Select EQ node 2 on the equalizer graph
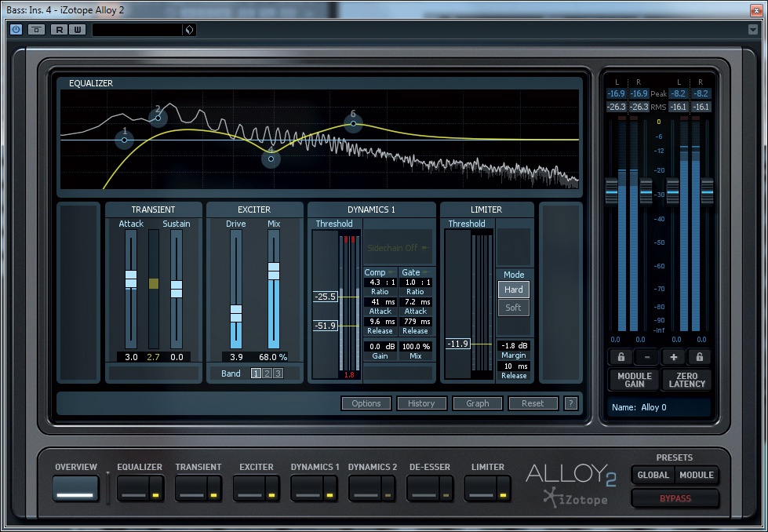768x532 pixels. point(158,118)
